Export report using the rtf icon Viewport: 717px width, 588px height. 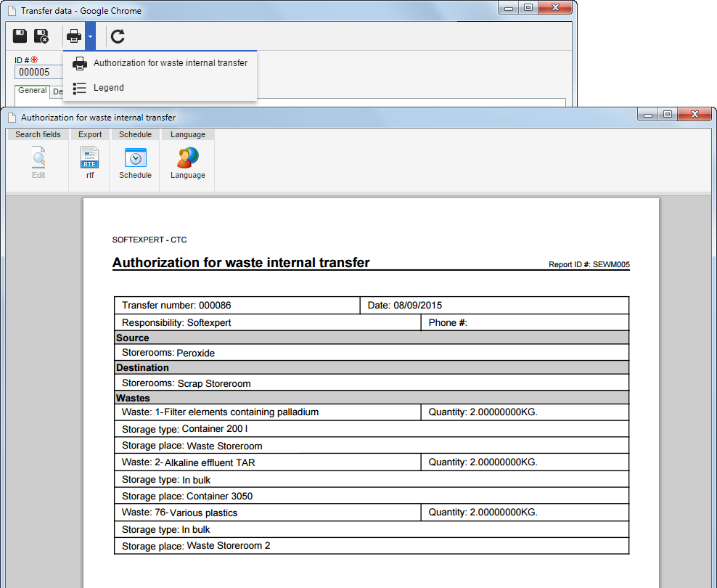click(90, 163)
